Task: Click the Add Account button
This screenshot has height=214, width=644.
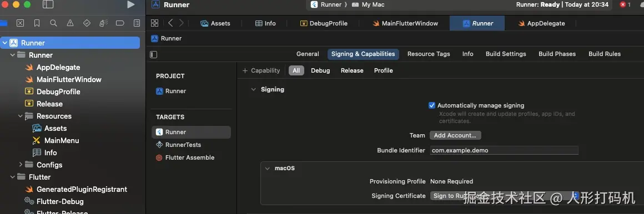Action: (x=455, y=135)
